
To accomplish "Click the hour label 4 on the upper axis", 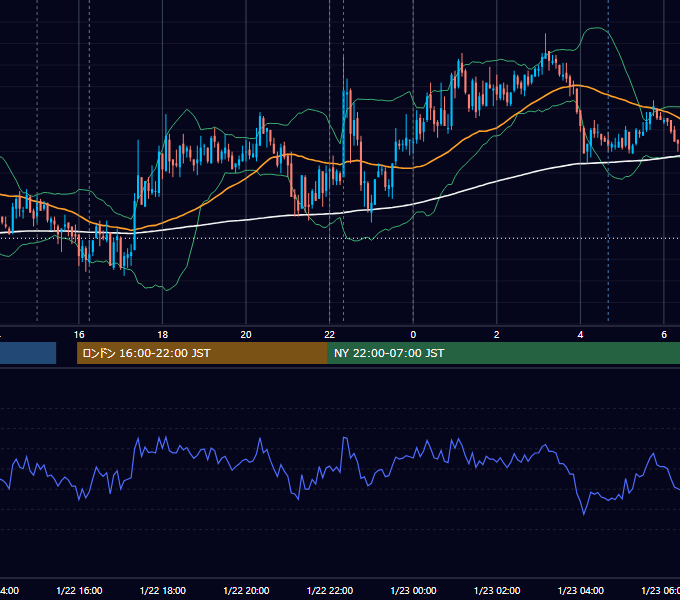I will [x=580, y=335].
